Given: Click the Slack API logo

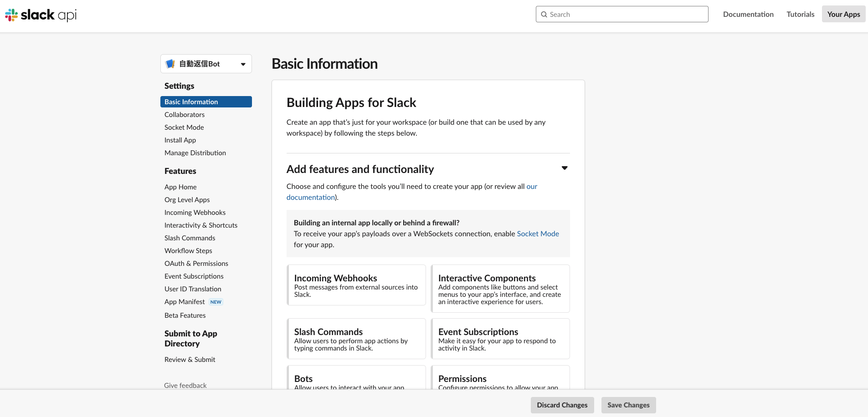Looking at the screenshot, I should [x=40, y=15].
